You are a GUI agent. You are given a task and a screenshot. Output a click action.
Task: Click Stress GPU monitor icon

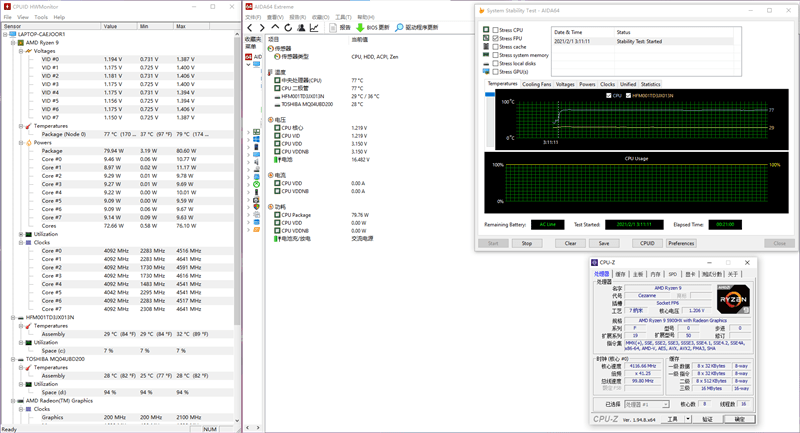[486, 71]
